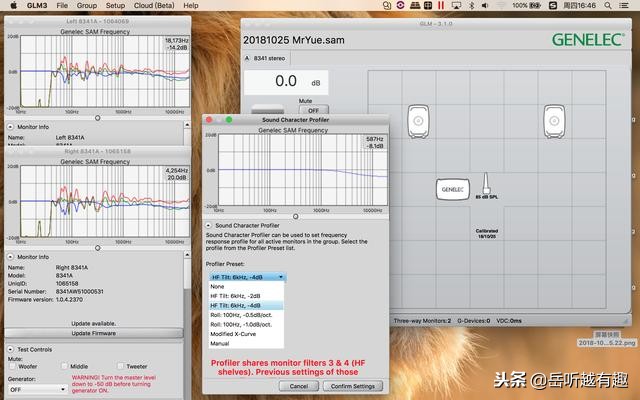
Task: Open the Group menu
Action: tap(87, 5)
